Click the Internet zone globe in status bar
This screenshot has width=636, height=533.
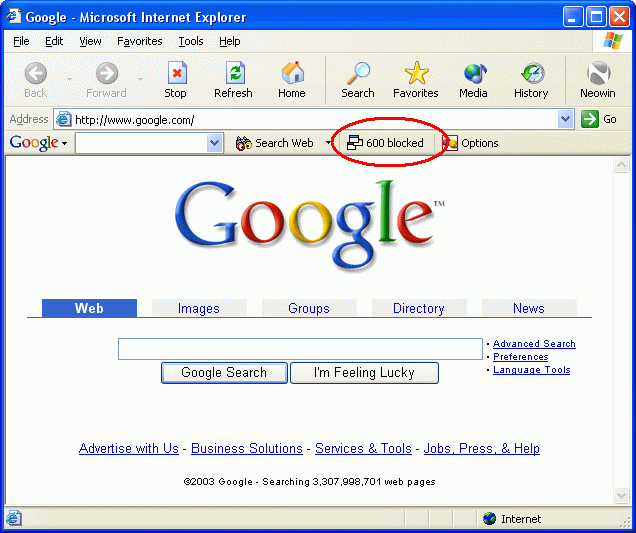pos(490,518)
